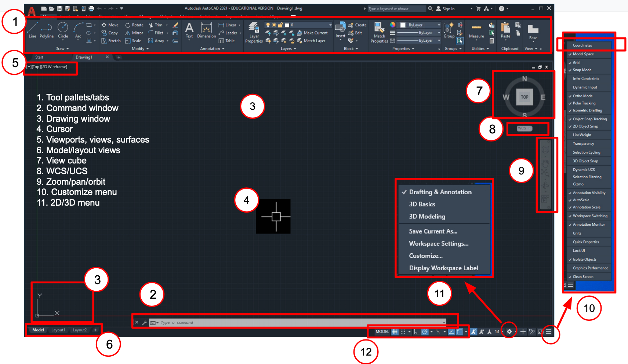The width and height of the screenshot is (628, 364).
Task: Click the Open file folder icon
Action: pos(52,8)
